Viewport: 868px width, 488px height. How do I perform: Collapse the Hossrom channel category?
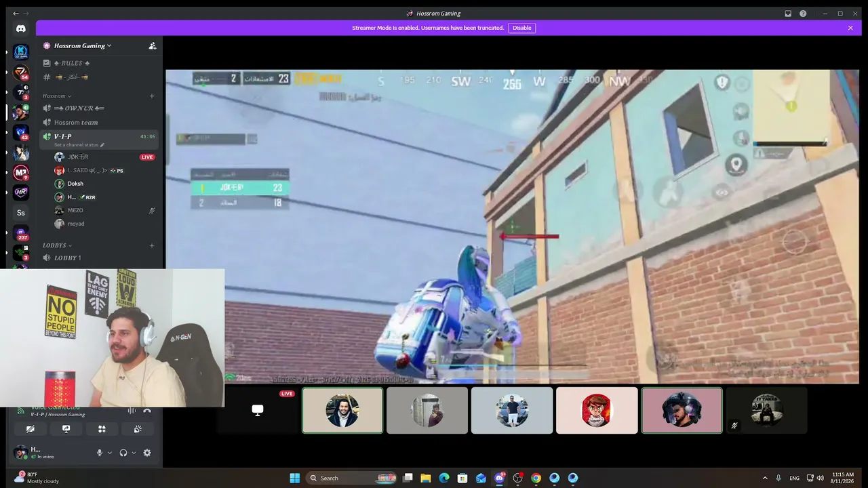[x=57, y=96]
